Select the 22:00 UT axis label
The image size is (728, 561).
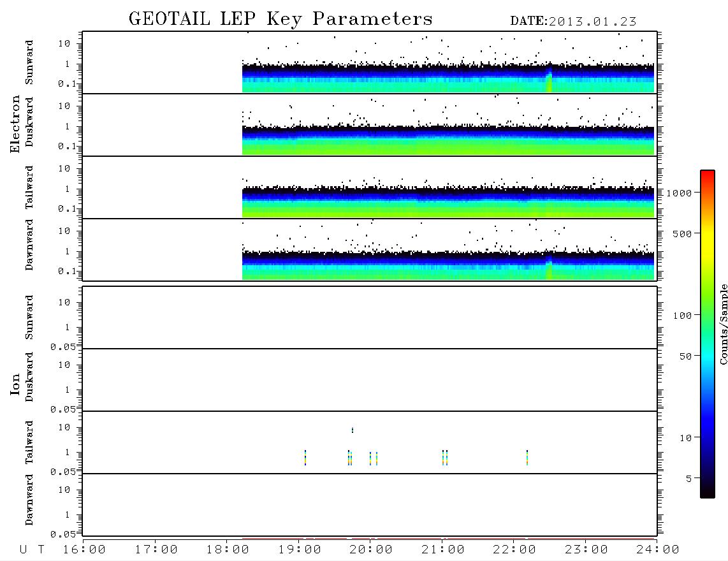click(x=514, y=550)
